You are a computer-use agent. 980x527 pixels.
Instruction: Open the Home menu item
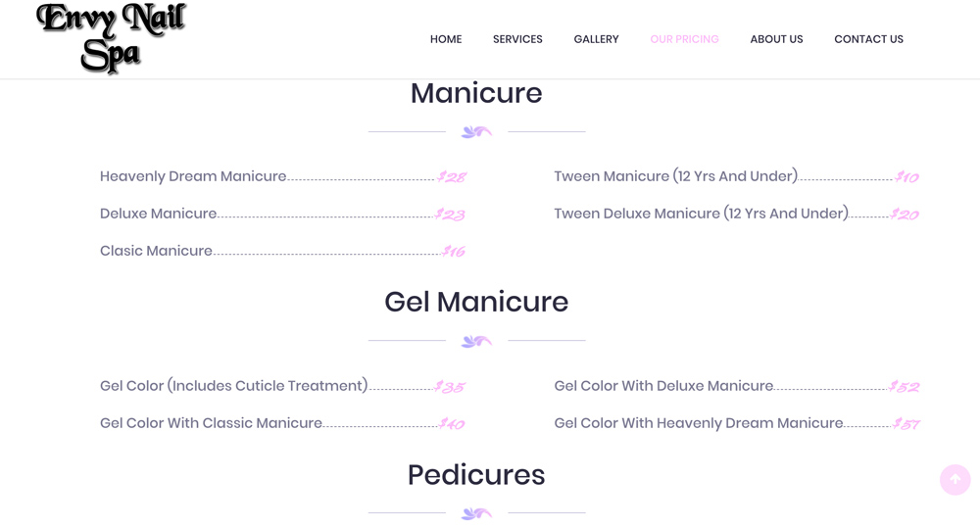point(446,39)
